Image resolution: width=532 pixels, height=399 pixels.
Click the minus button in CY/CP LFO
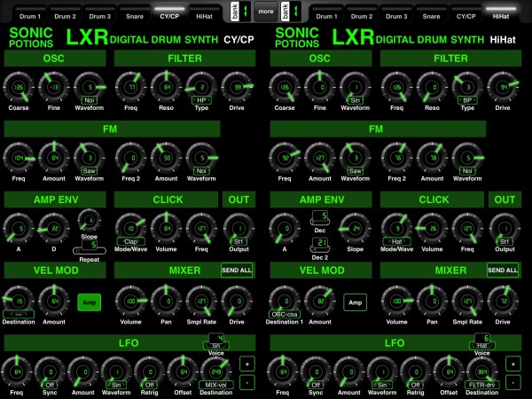point(247,383)
